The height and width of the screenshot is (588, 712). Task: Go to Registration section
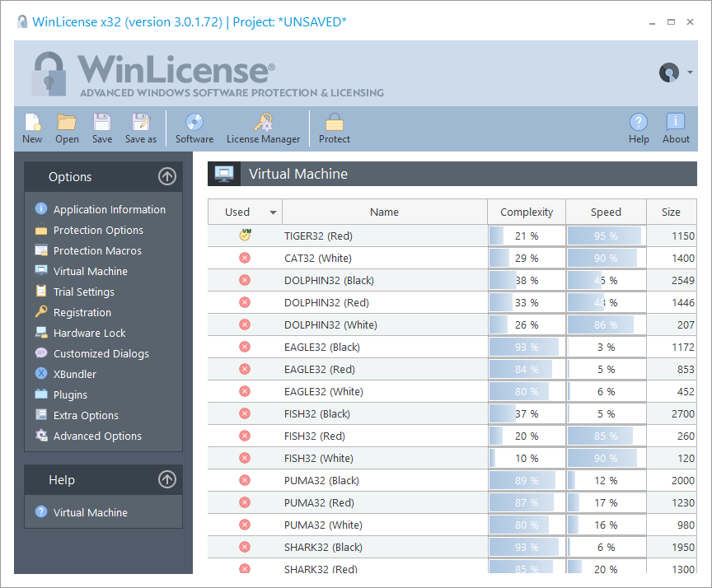pyautogui.click(x=82, y=313)
